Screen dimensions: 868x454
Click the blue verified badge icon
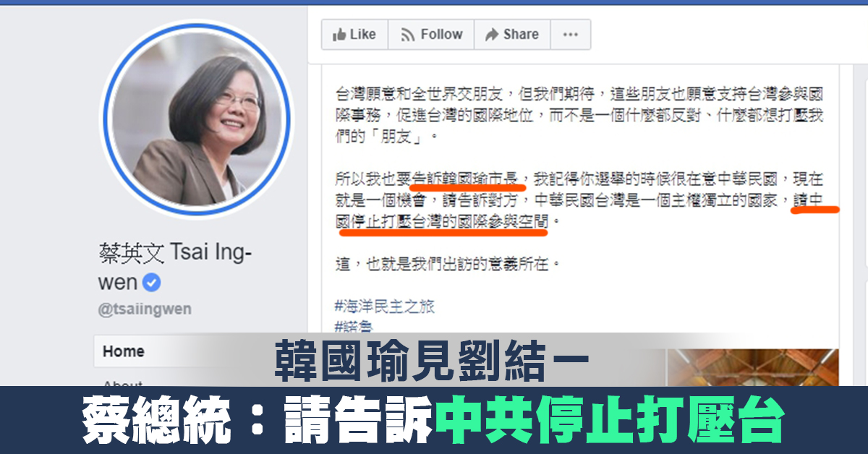152,282
